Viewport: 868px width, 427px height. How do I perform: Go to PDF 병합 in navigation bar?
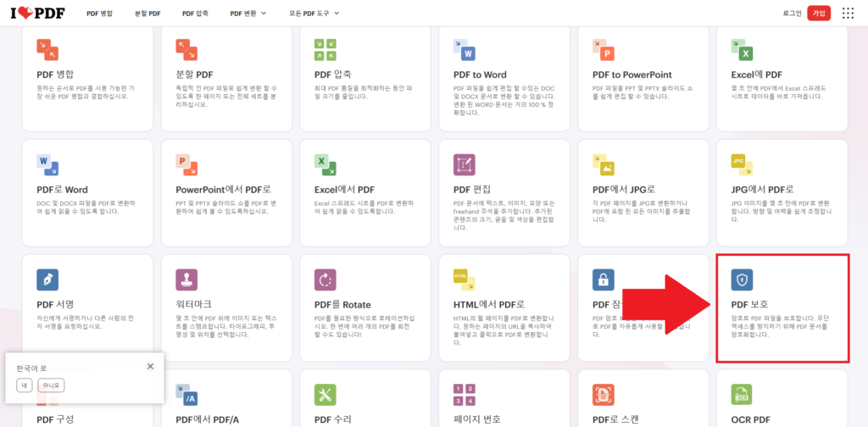coord(100,14)
